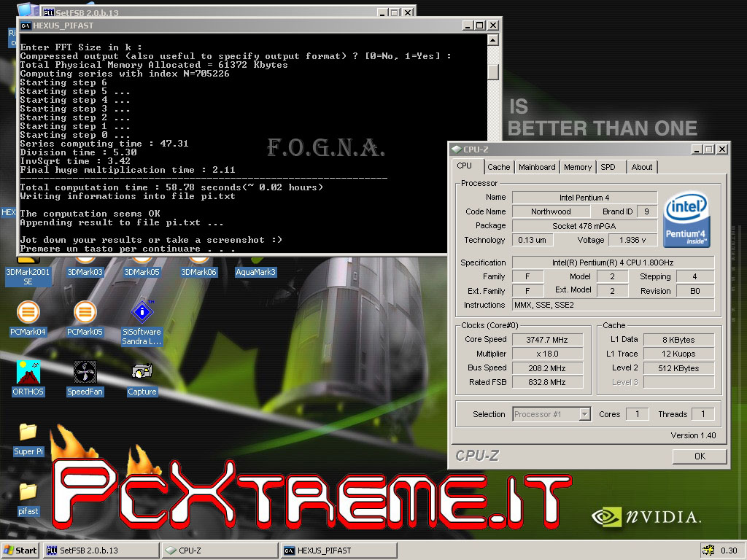Click the Code Name value Northwood
747x560 pixels.
tap(551, 211)
